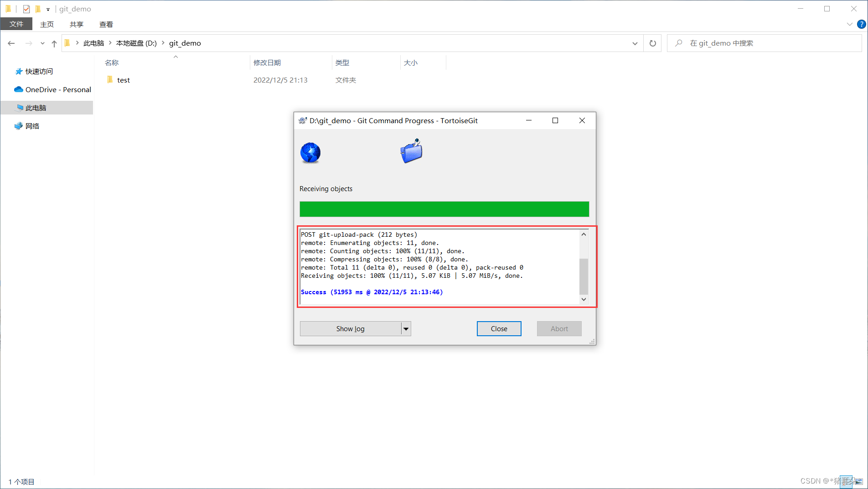Open the Show log dropdown arrow
868x489 pixels.
click(406, 328)
